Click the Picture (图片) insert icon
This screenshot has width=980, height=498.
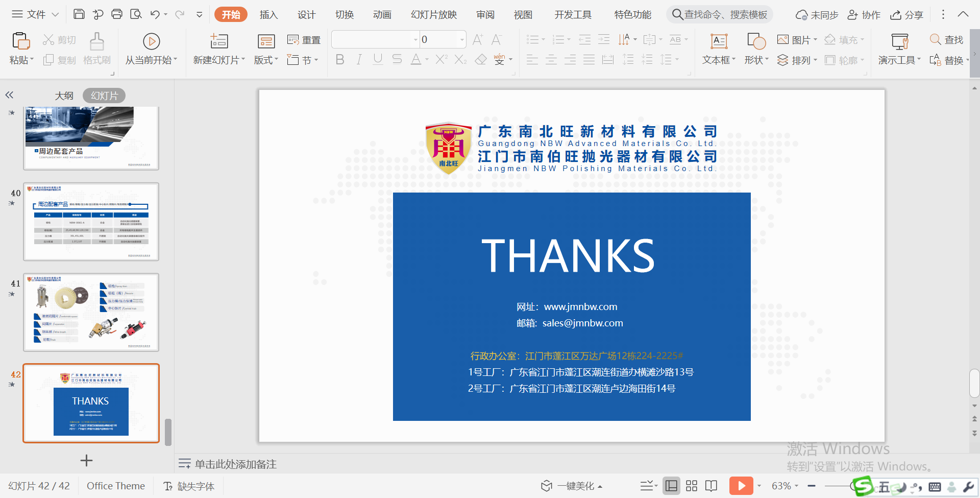coord(782,39)
